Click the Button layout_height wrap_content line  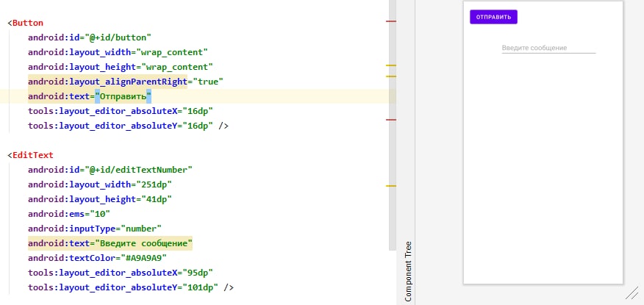121,67
